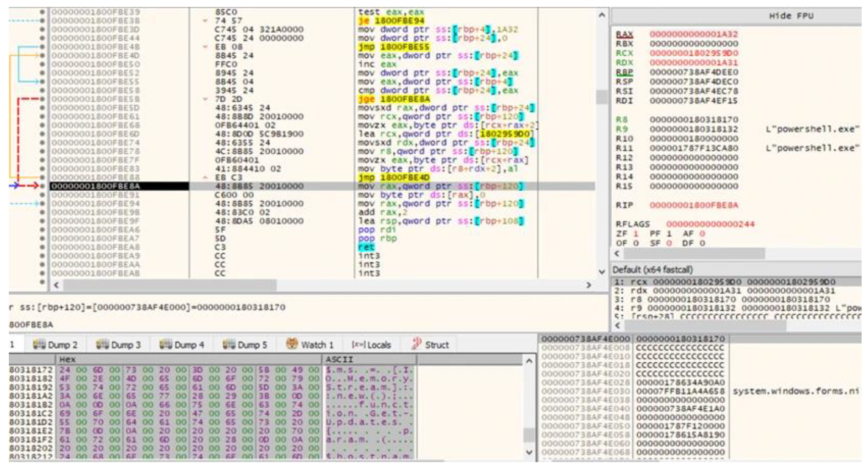The width and height of the screenshot is (868, 468).
Task: Click breakpoint dot beside address 00000001800FBE39
Action: [43, 12]
